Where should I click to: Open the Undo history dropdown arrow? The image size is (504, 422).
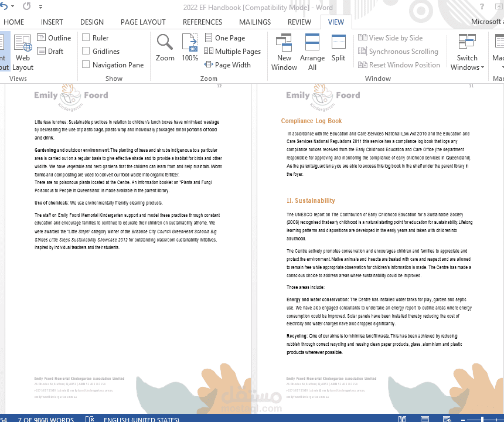pyautogui.click(x=12, y=6)
